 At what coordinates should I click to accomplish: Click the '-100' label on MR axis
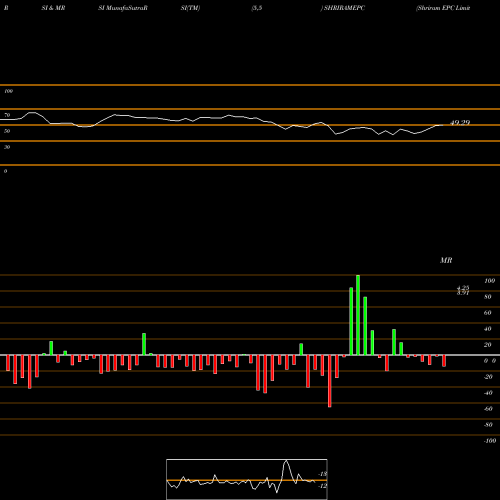pyautogui.click(x=490, y=441)
